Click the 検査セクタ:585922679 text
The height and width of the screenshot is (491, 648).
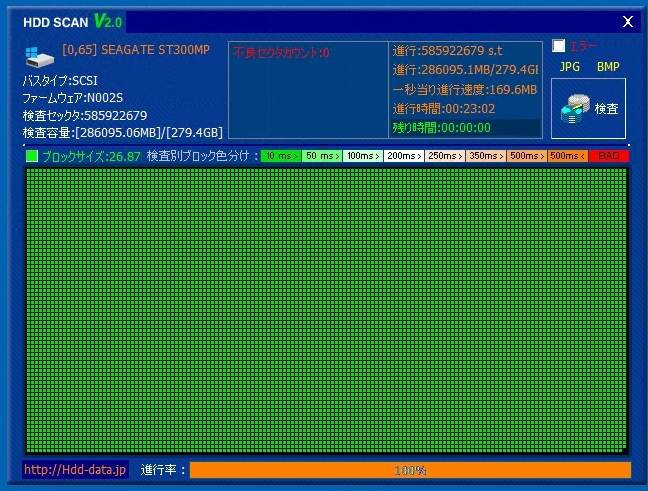(x=85, y=115)
